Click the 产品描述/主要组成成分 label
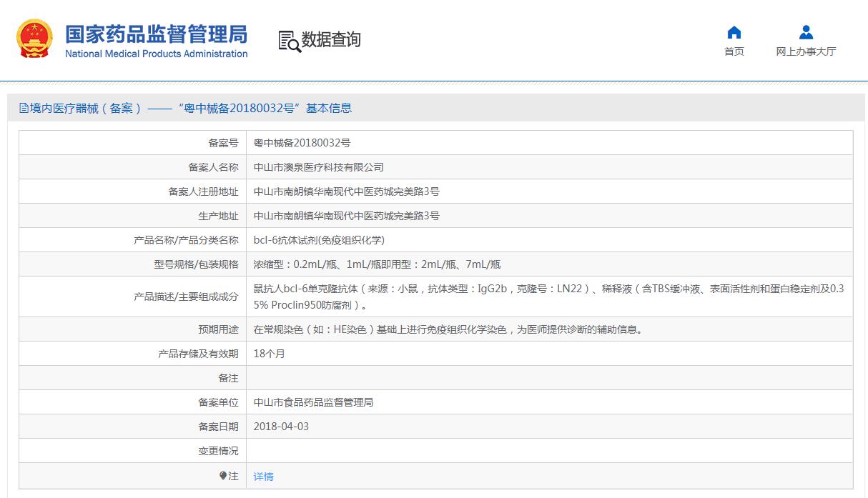This screenshot has width=868, height=498. click(186, 297)
